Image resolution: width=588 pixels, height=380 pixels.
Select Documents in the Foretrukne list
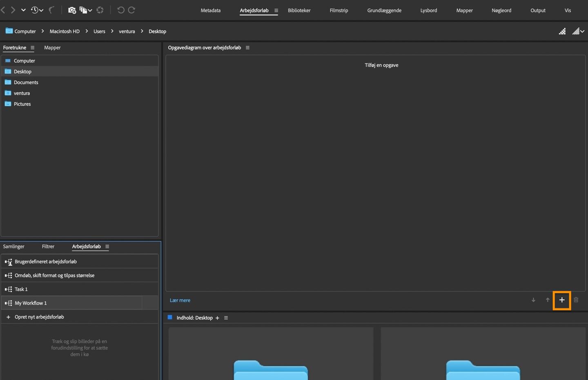click(x=80, y=82)
